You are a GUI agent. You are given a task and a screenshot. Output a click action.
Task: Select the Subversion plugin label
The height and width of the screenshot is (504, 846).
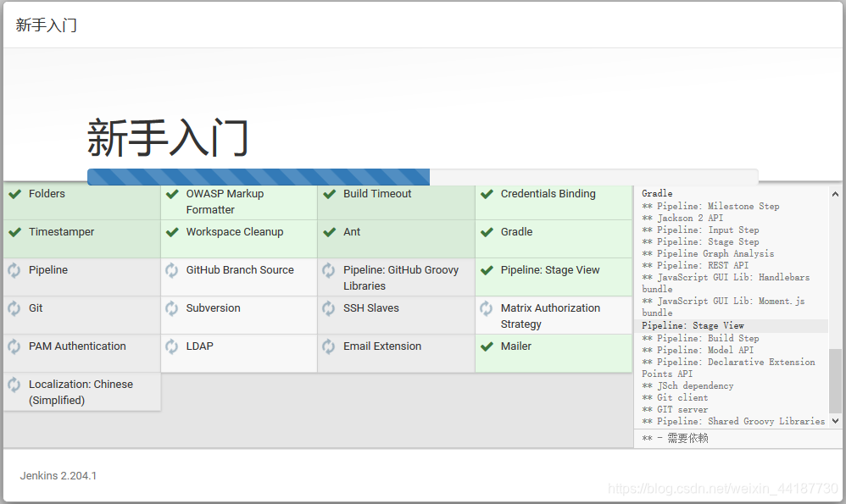pos(213,307)
